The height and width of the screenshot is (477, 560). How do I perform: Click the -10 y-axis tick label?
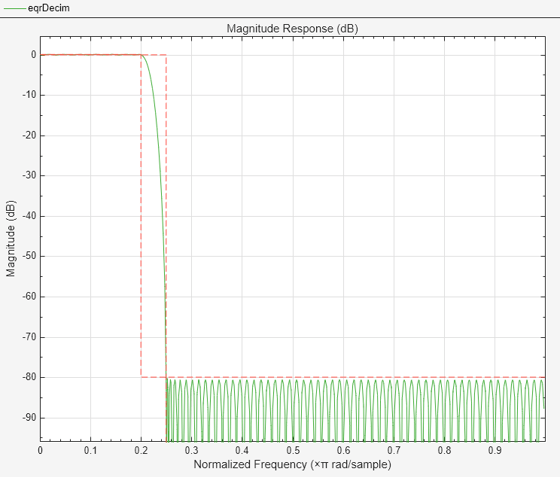coord(29,95)
